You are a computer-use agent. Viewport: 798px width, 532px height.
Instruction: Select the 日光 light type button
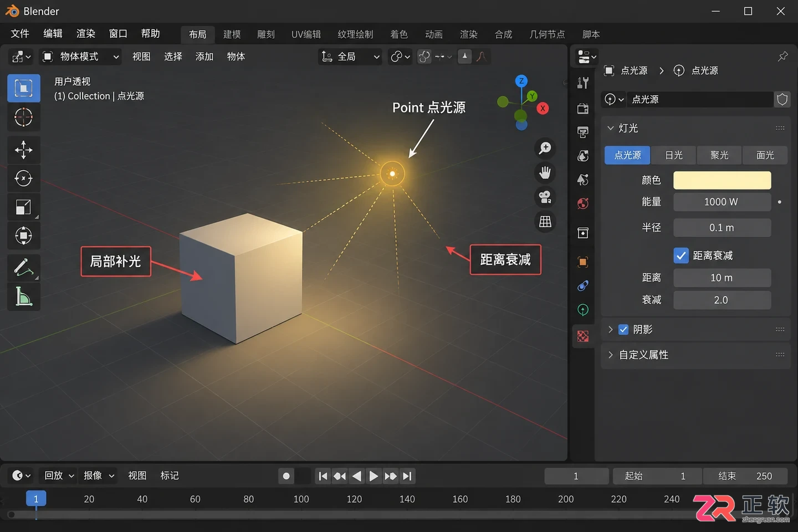click(x=674, y=155)
